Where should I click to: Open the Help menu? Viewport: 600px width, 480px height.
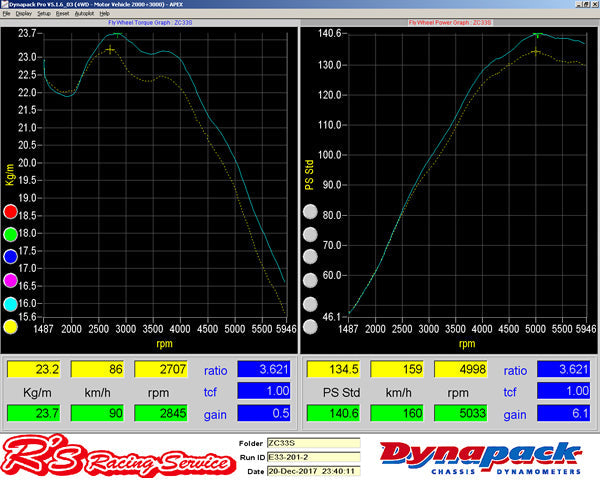point(104,14)
